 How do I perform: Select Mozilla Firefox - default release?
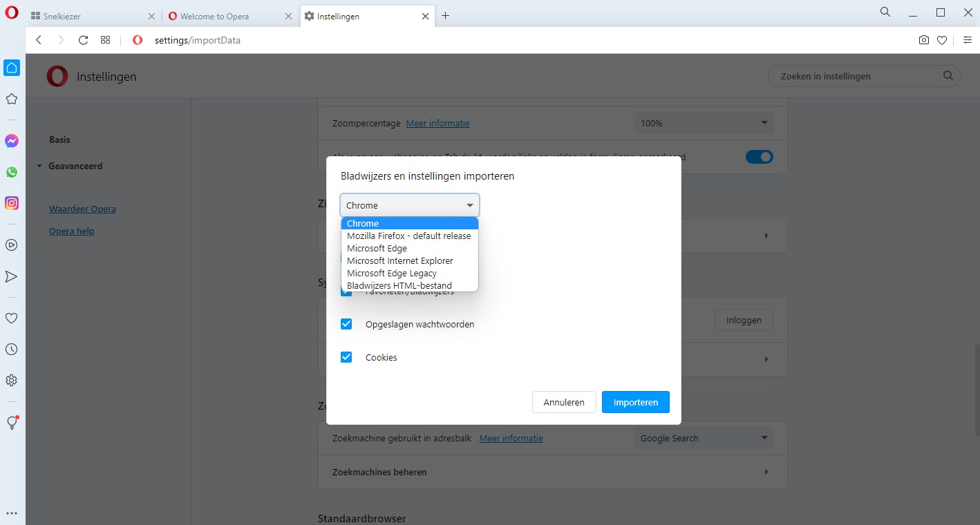(410, 236)
